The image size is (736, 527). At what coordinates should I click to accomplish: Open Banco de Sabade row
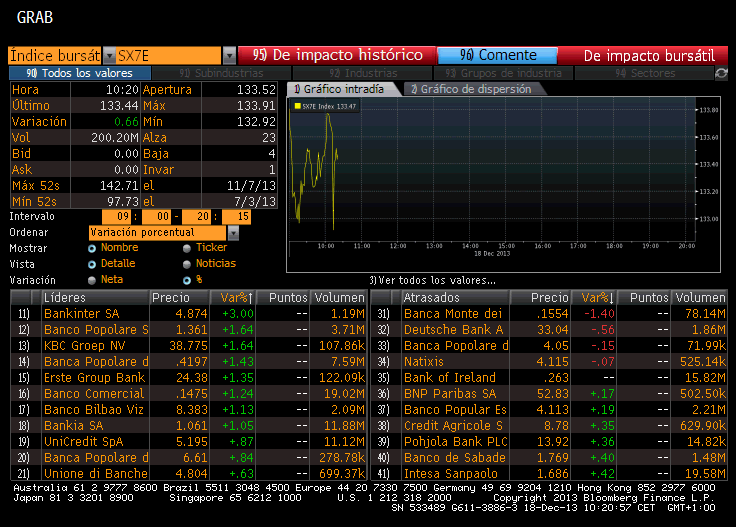(549, 457)
